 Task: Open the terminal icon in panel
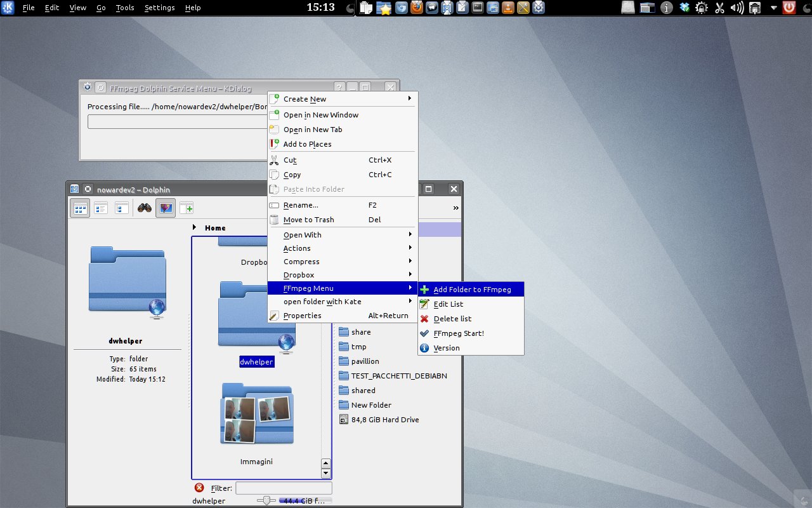pyautogui.click(x=478, y=8)
